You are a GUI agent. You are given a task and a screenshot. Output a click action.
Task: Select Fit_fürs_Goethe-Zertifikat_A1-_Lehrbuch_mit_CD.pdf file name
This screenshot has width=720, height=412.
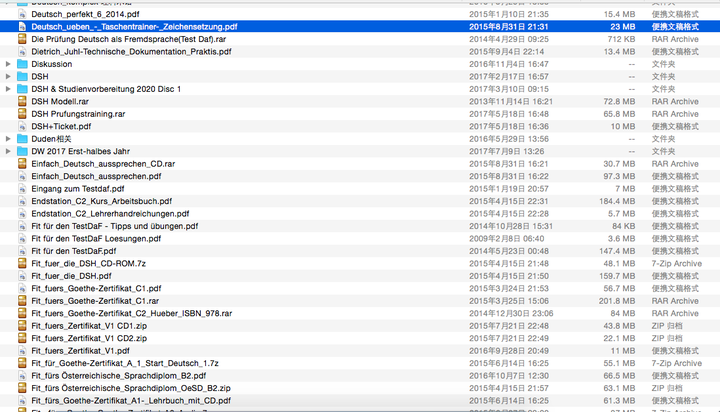pyautogui.click(x=131, y=401)
